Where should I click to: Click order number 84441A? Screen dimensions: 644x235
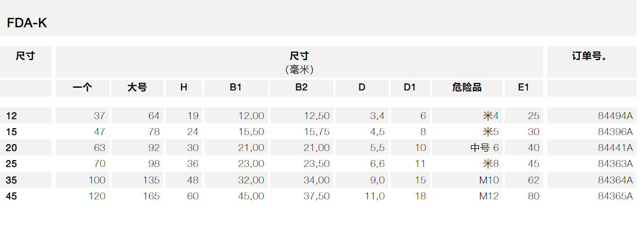615,148
